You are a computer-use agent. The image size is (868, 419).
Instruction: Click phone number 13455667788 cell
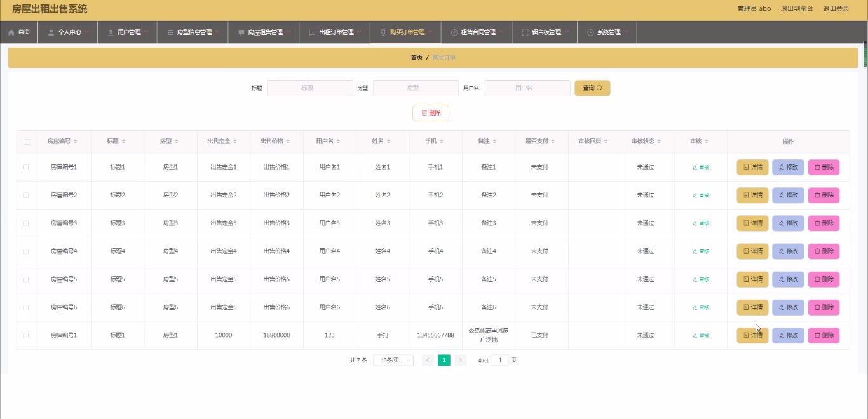click(x=435, y=335)
